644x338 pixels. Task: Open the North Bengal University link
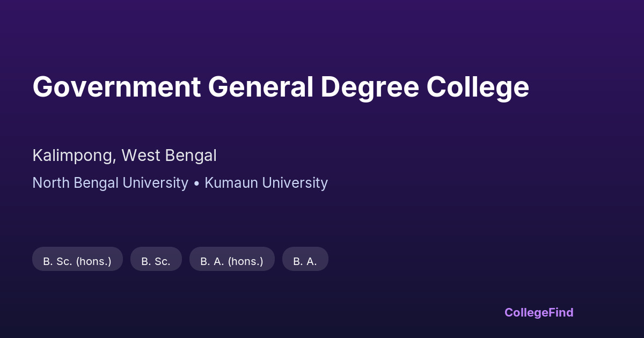pyautogui.click(x=110, y=183)
